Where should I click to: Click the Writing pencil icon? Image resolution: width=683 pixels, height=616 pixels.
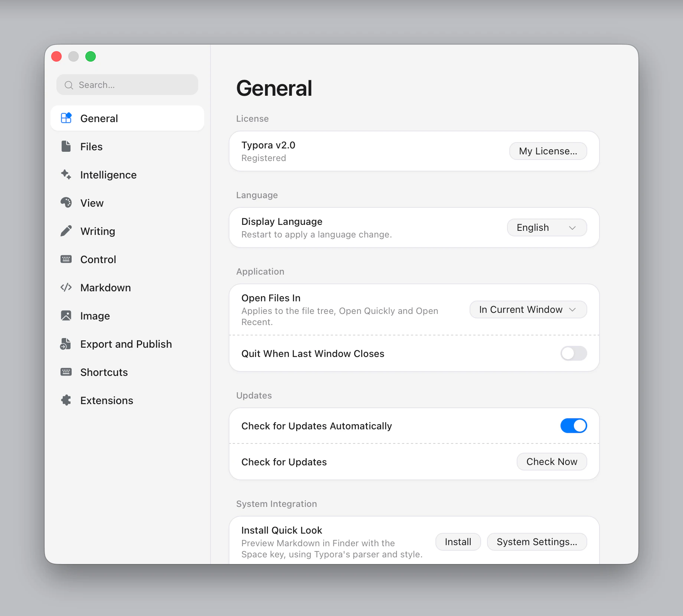pos(66,231)
